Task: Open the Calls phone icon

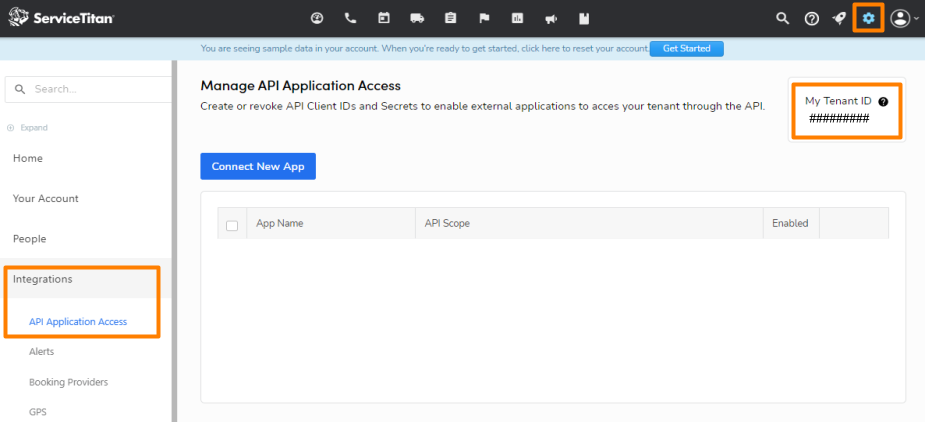Action: pyautogui.click(x=350, y=18)
